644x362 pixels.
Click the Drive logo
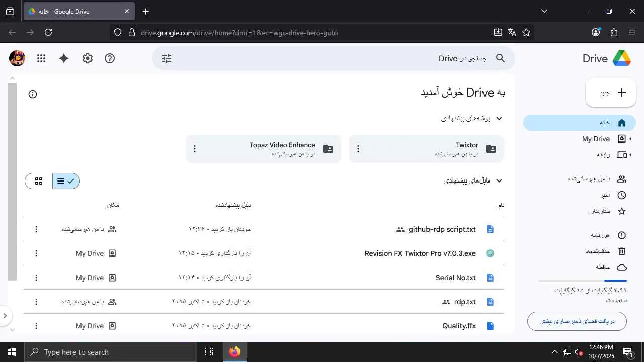click(607, 58)
